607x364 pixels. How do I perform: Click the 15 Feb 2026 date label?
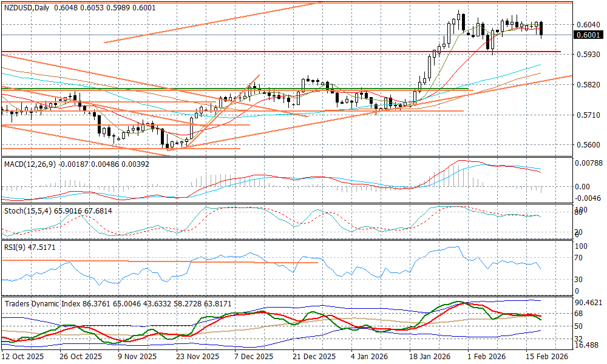[546, 357]
